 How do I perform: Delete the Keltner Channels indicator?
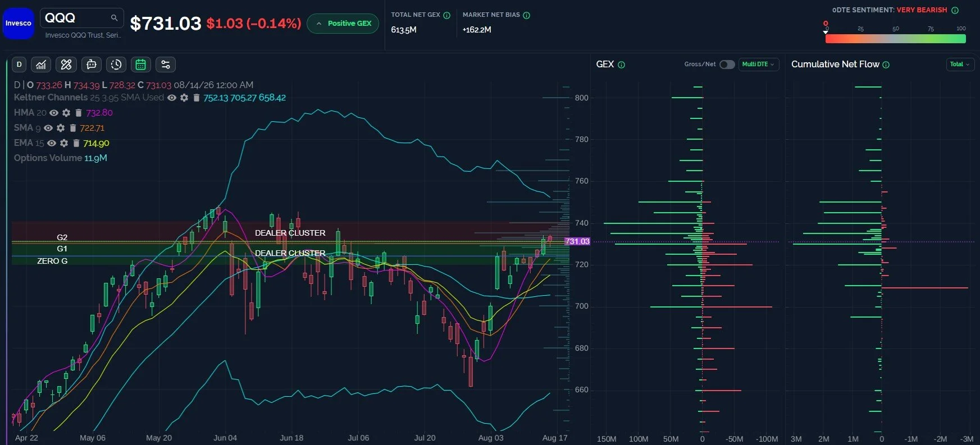click(x=196, y=98)
